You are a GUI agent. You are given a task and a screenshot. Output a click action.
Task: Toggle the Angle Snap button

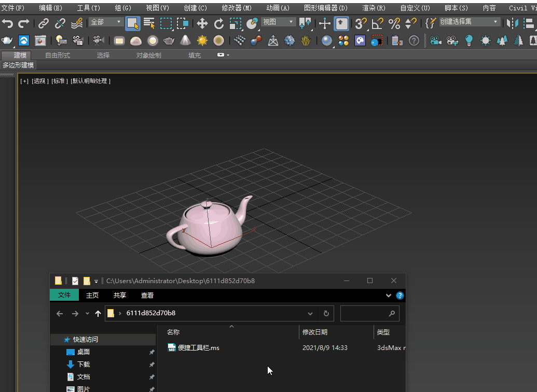click(377, 23)
